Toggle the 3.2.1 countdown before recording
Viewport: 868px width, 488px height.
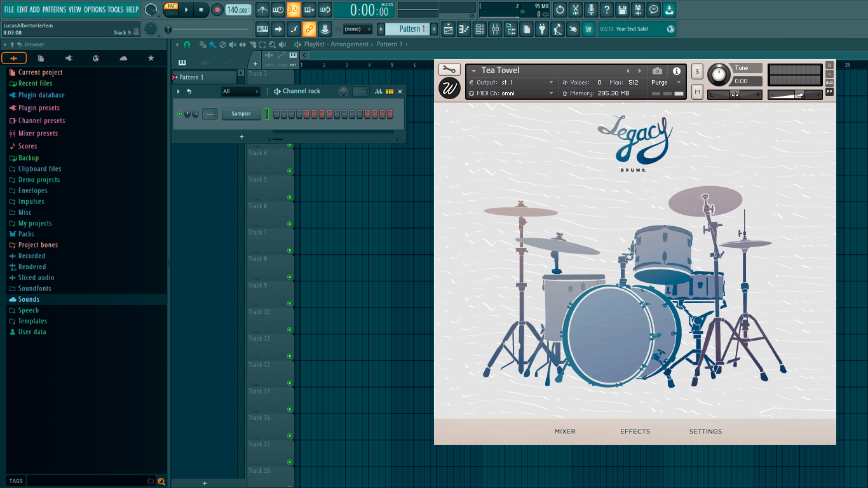(x=294, y=10)
